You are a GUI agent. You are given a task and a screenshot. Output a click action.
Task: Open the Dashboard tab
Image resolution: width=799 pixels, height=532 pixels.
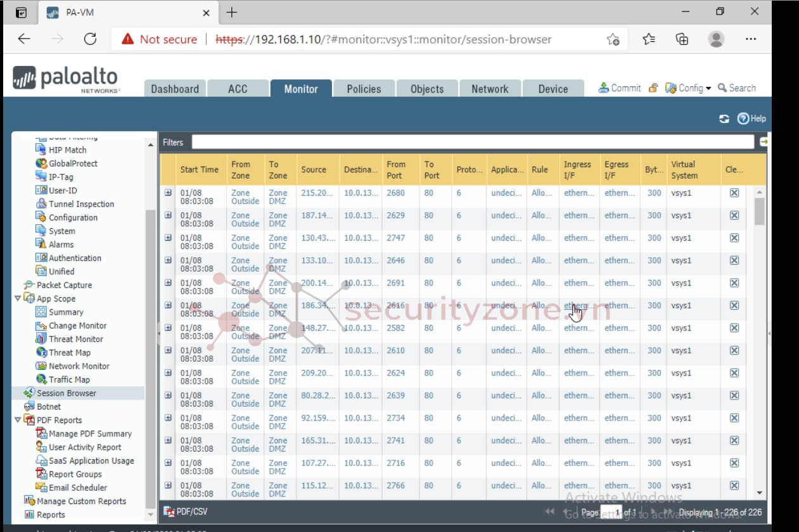(175, 89)
